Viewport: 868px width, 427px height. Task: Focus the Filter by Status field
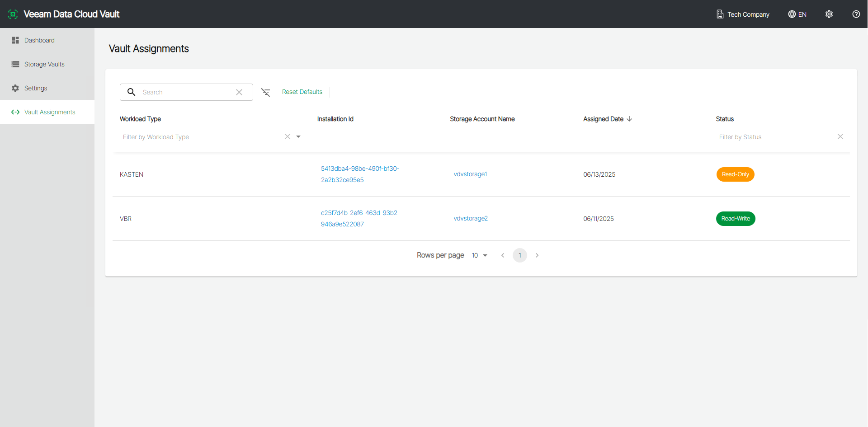[775, 137]
